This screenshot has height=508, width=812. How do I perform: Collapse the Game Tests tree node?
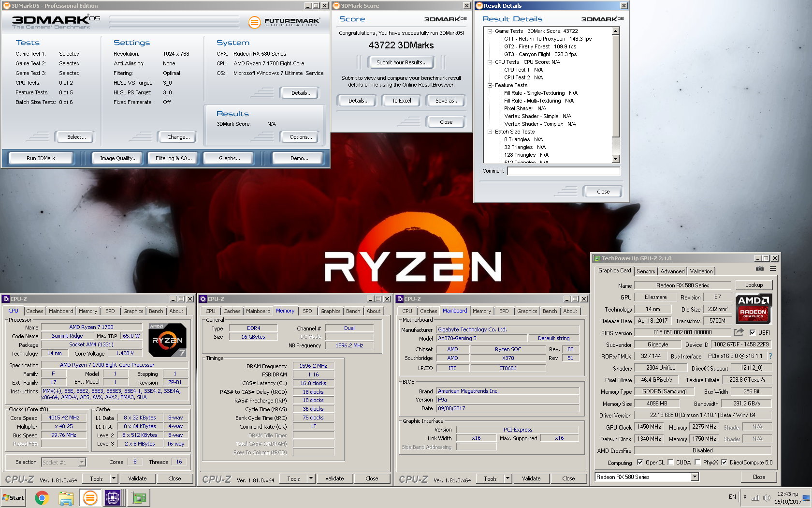490,31
